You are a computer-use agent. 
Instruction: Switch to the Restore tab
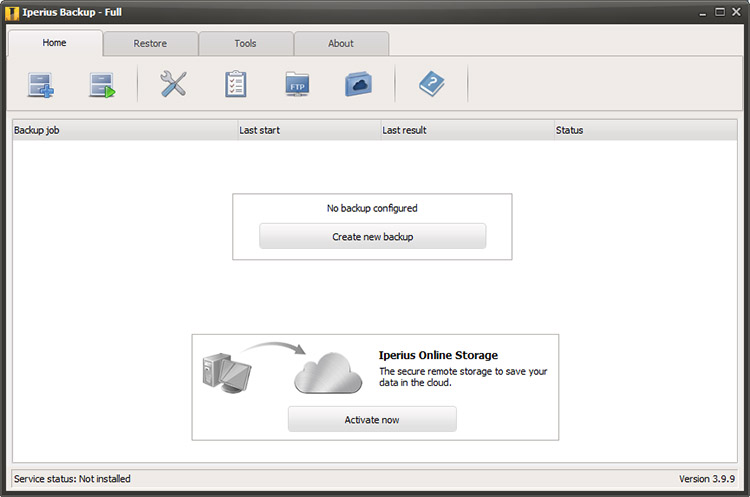(x=150, y=44)
